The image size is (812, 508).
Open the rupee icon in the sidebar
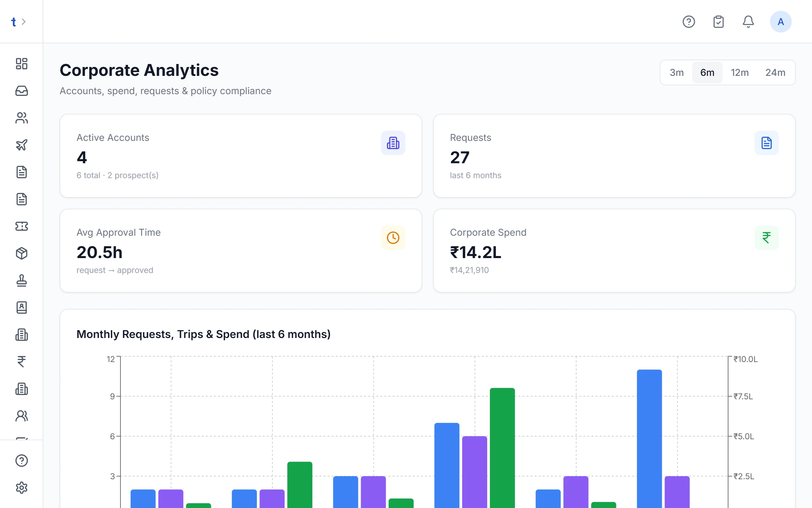[x=22, y=362]
